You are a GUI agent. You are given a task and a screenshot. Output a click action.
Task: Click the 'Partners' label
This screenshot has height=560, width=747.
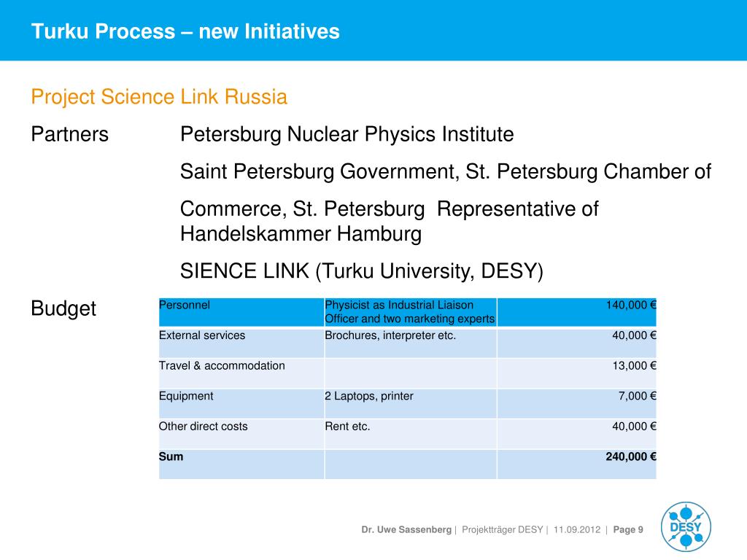(69, 134)
